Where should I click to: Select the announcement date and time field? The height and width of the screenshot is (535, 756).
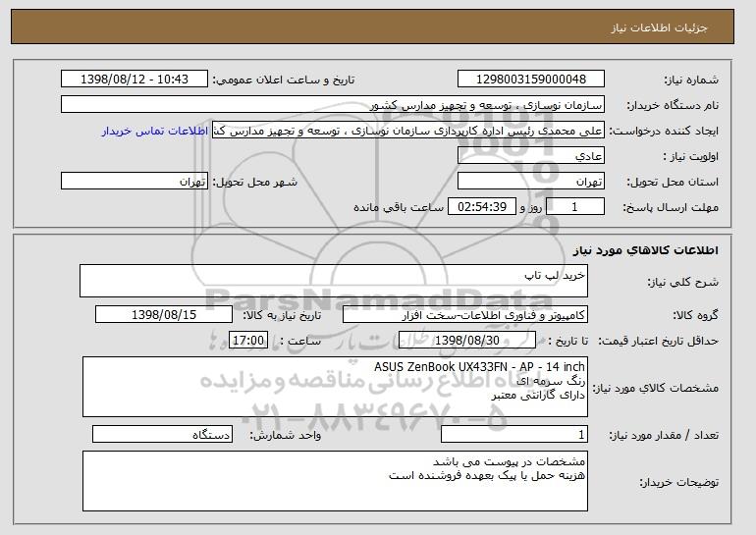135,80
